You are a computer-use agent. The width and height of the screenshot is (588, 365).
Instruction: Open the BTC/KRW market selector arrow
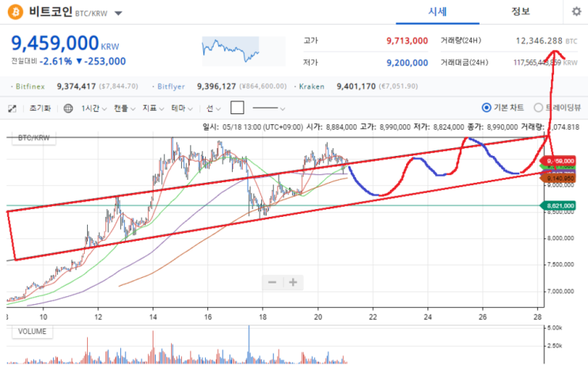point(118,13)
